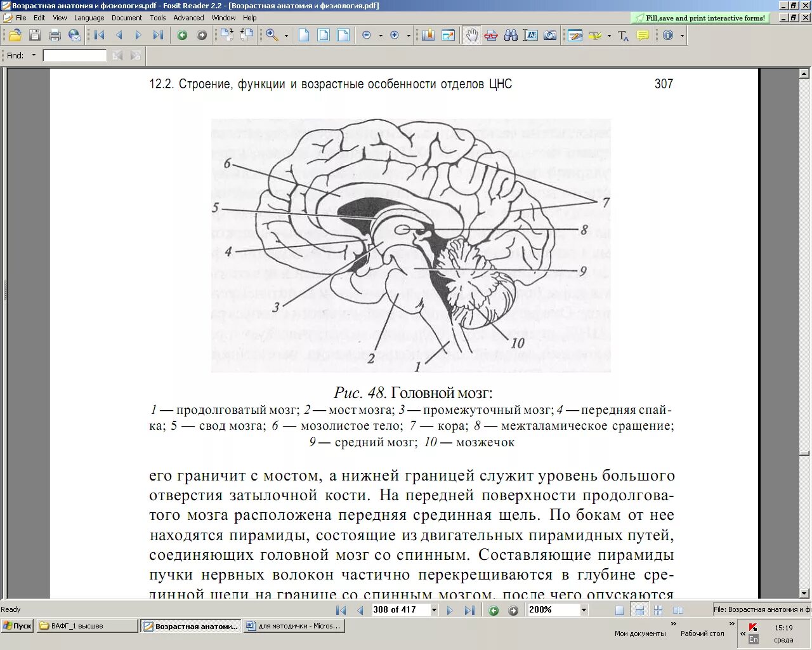The height and width of the screenshot is (650, 812).
Task: Click the full screen view icon
Action: [448, 36]
